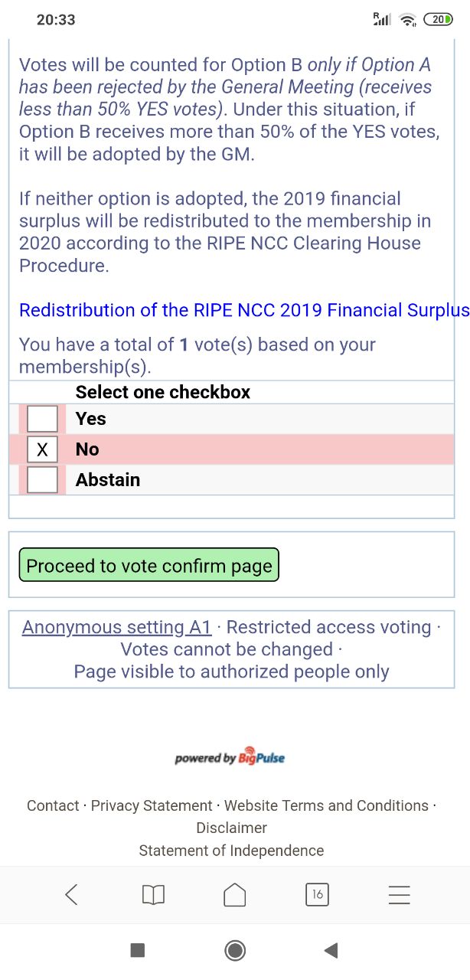Open the Privacy Statement link
This screenshot has height=980, width=470.
pos(152,805)
